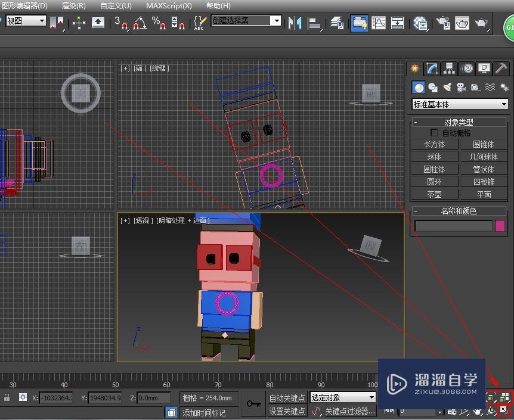This screenshot has height=420, width=514.
Task: Open the 标准基本体 primitives dropdown
Action: pyautogui.click(x=459, y=104)
